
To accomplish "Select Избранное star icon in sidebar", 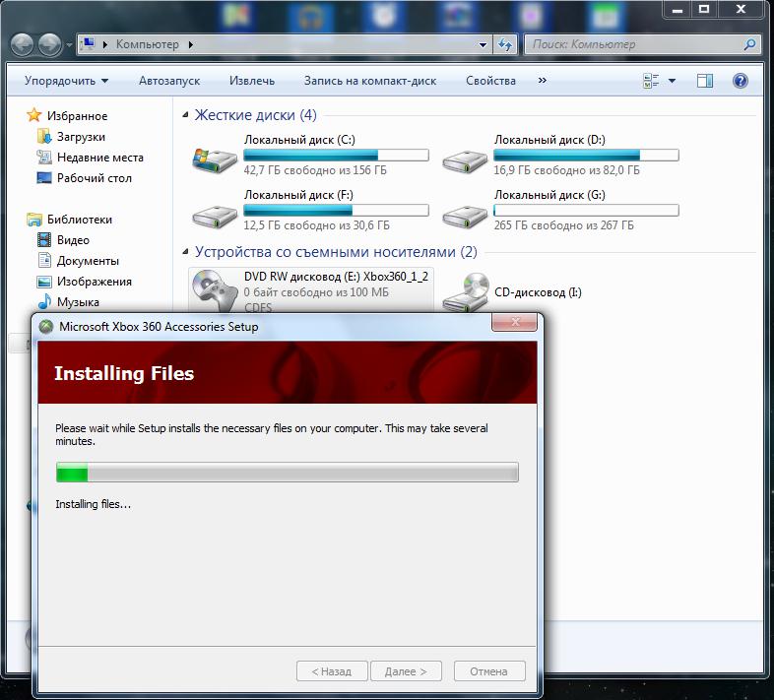I will (x=34, y=115).
